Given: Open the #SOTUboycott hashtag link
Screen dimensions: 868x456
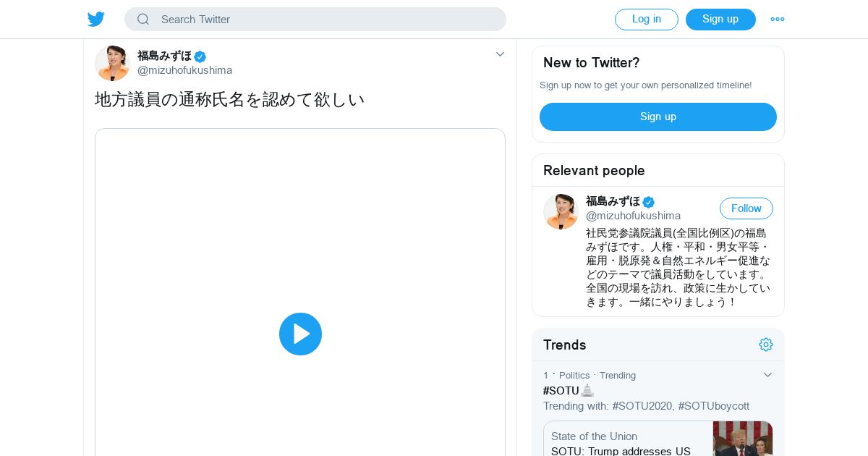Looking at the screenshot, I should (x=714, y=406).
